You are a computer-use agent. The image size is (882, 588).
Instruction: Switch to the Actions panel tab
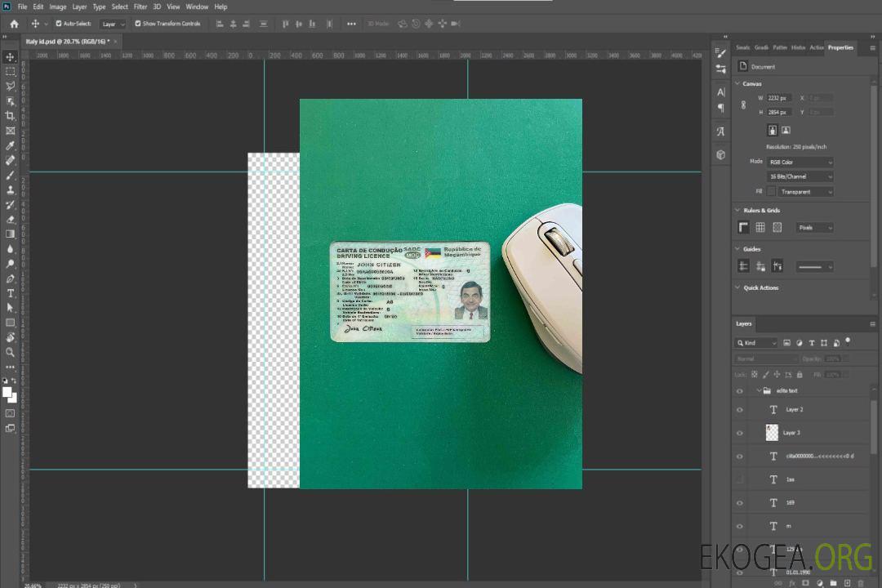[x=816, y=47]
